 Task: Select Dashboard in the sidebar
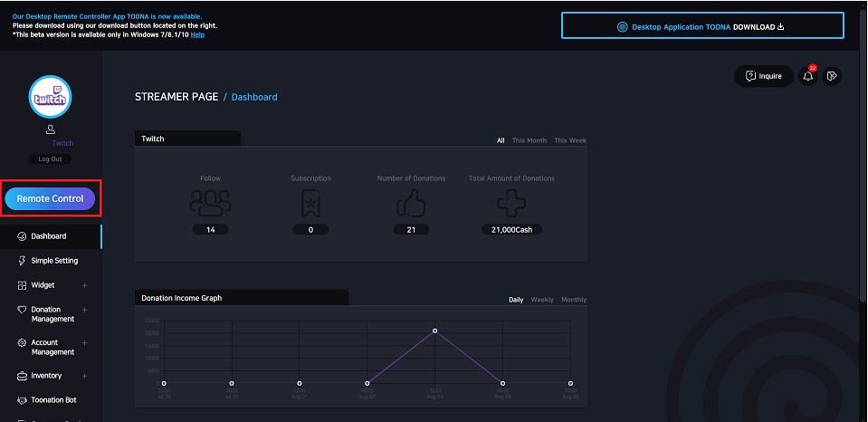point(51,236)
